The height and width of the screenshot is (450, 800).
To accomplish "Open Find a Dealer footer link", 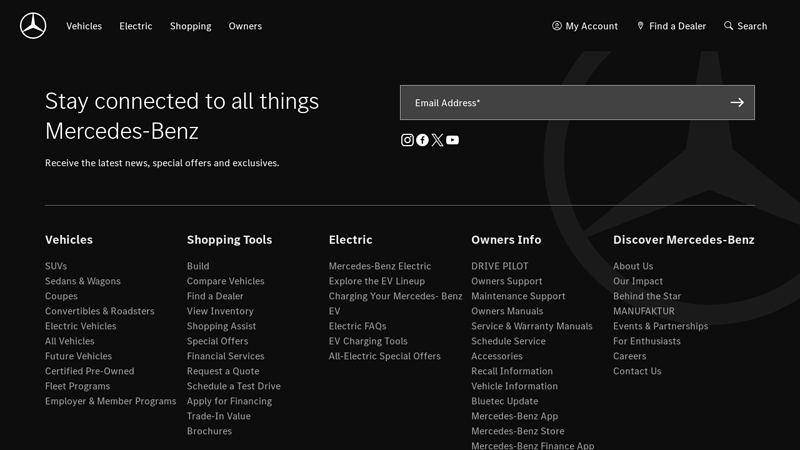I will [x=215, y=296].
